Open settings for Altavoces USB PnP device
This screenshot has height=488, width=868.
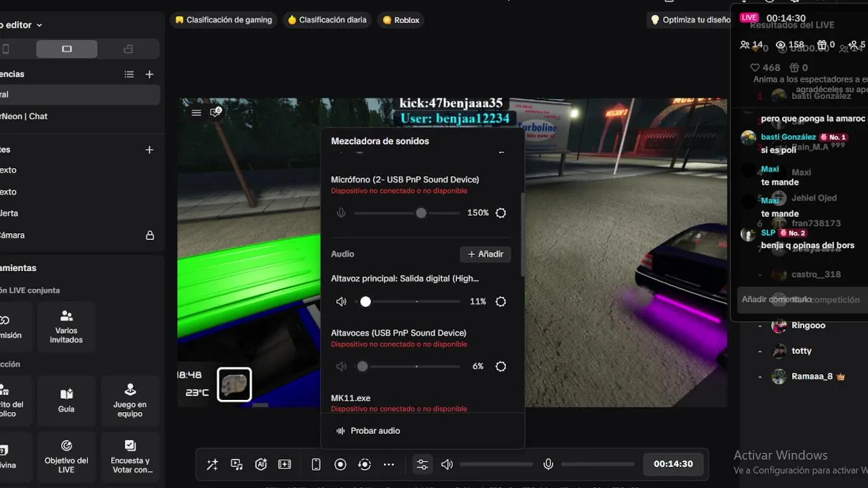[500, 367]
